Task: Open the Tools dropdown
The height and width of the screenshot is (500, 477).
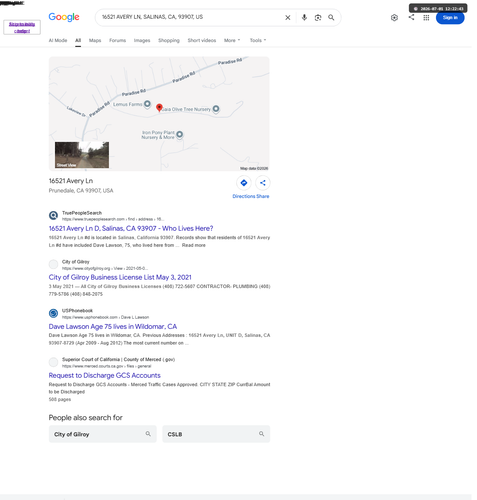Action: [x=258, y=40]
